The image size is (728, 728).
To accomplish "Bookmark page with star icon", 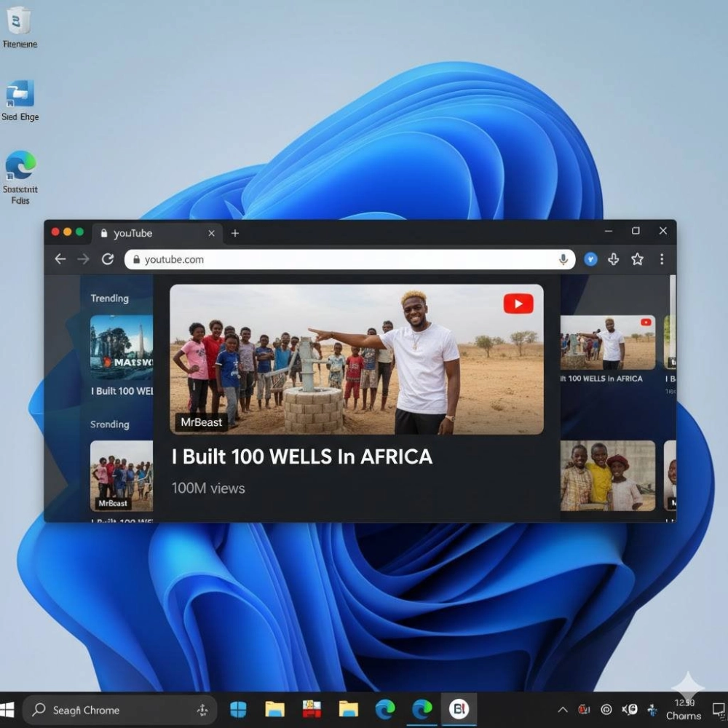I will 637,259.
